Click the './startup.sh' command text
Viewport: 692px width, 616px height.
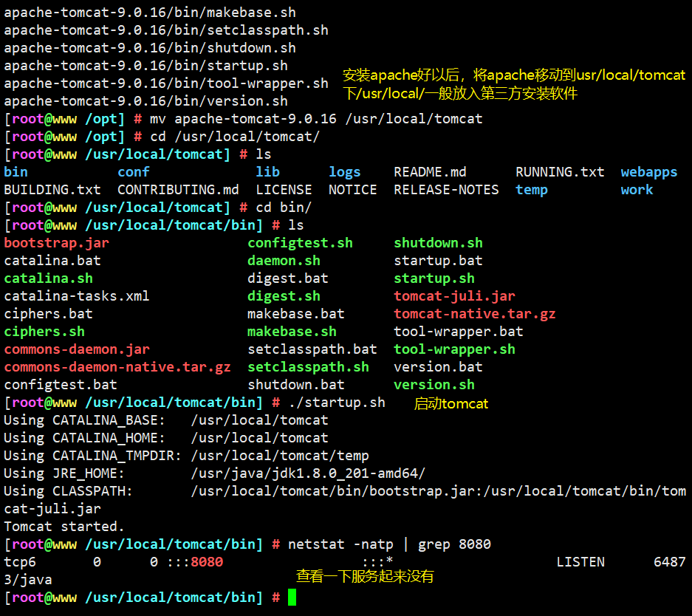337,403
